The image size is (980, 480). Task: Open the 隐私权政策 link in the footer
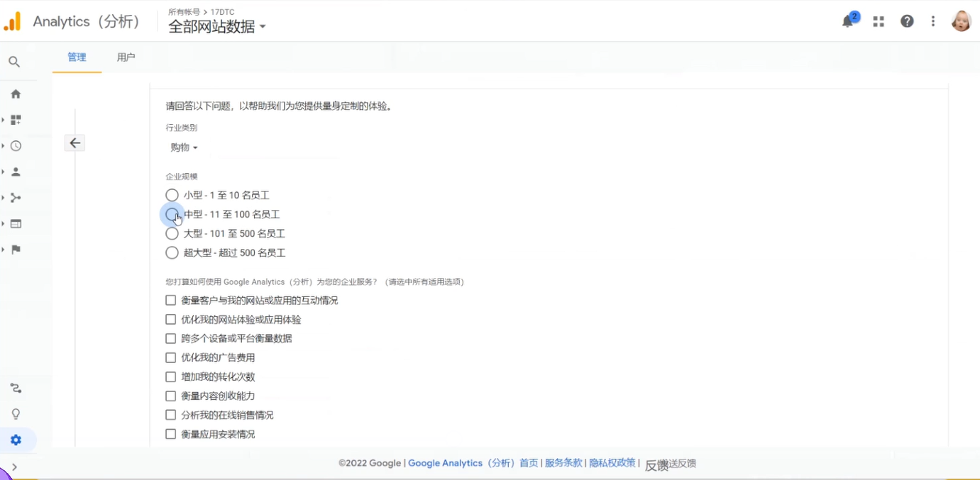[612, 462]
